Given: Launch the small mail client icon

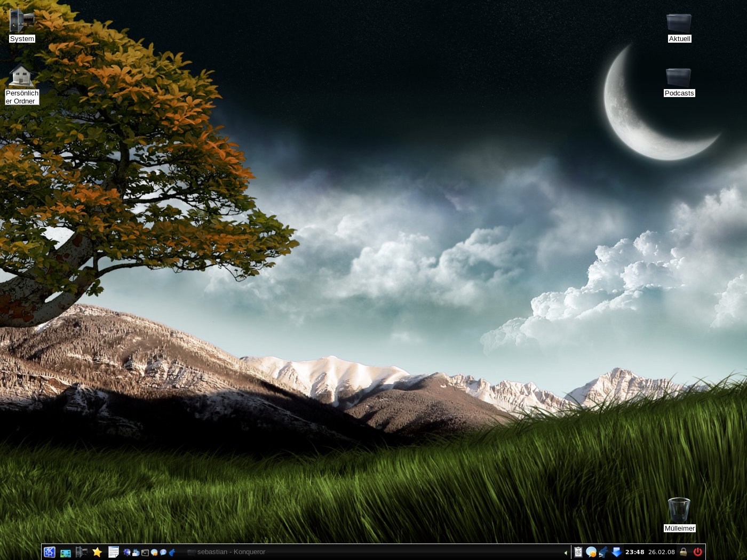Looking at the screenshot, I should [x=136, y=553].
